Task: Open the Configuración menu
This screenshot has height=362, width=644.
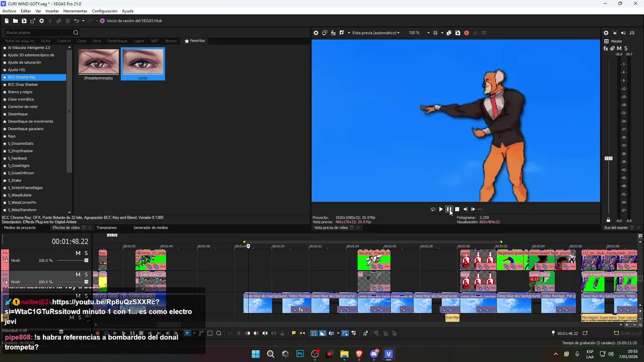Action: pyautogui.click(x=105, y=11)
